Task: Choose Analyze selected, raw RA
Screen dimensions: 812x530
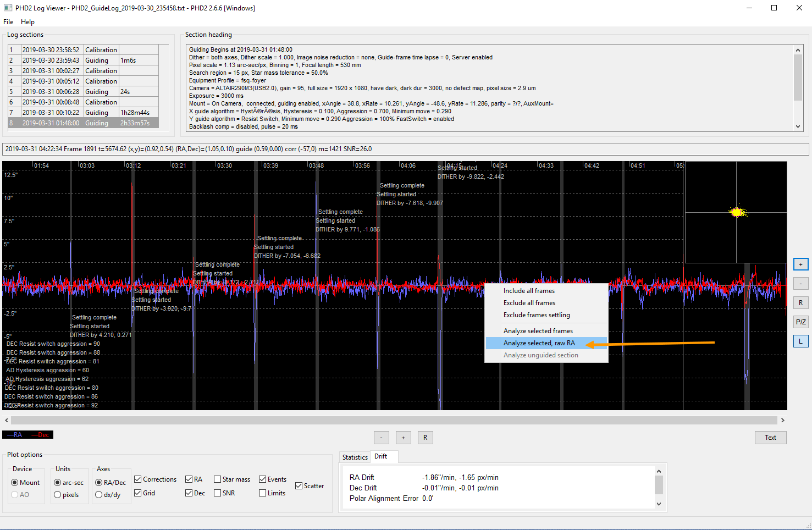Action: point(546,343)
